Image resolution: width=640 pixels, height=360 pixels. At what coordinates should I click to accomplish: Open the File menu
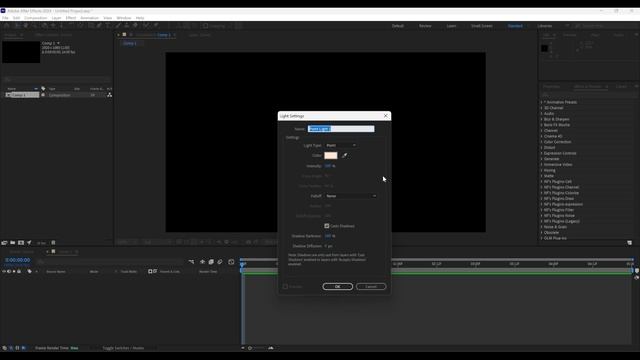pyautogui.click(x=5, y=18)
